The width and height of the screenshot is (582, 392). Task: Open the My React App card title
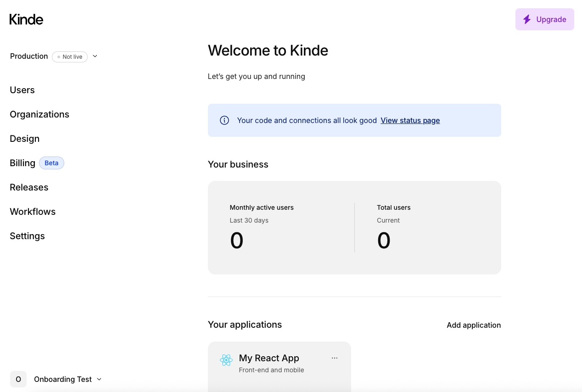click(269, 358)
